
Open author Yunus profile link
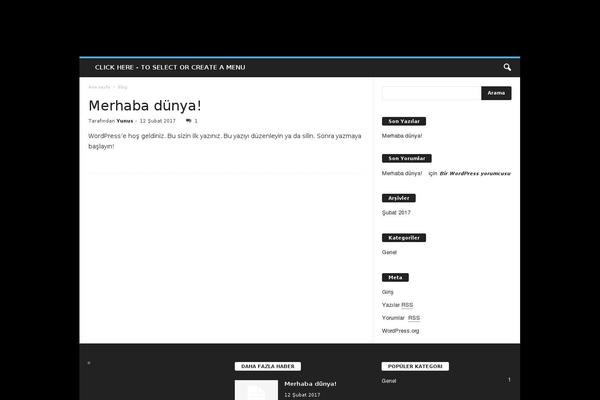coord(125,121)
